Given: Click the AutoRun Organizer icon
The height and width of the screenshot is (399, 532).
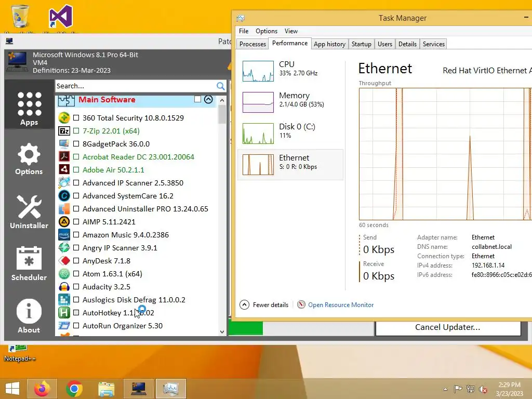Looking at the screenshot, I should [x=64, y=326].
